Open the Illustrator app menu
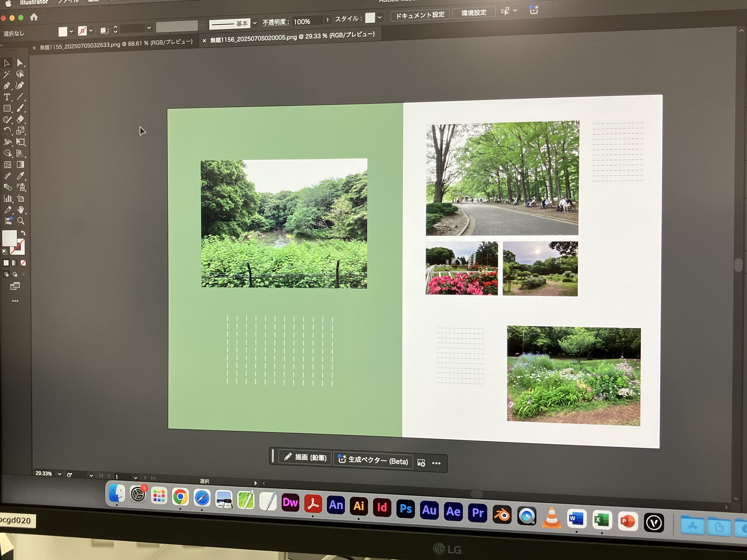Viewport: 747px width, 560px height. tap(34, 2)
